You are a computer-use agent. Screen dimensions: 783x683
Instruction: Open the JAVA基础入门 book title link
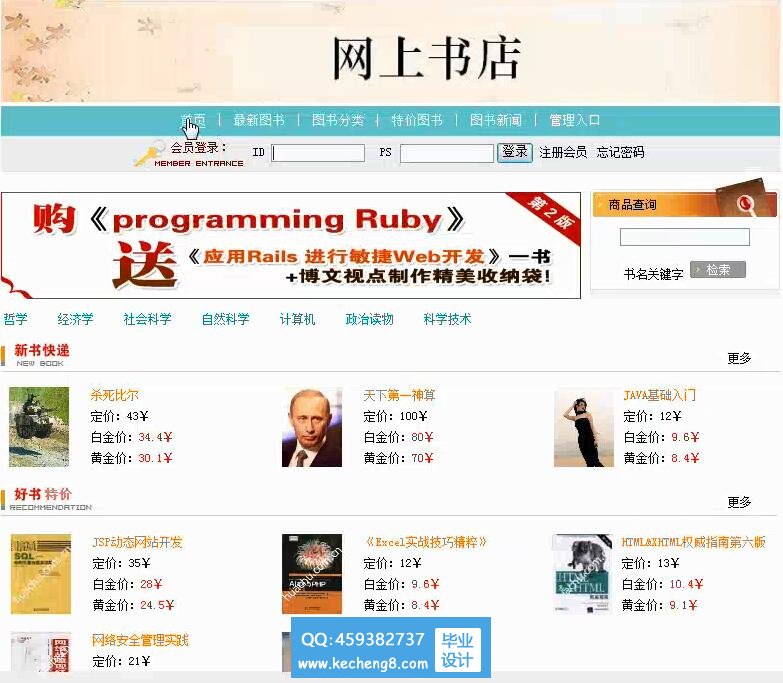[659, 395]
